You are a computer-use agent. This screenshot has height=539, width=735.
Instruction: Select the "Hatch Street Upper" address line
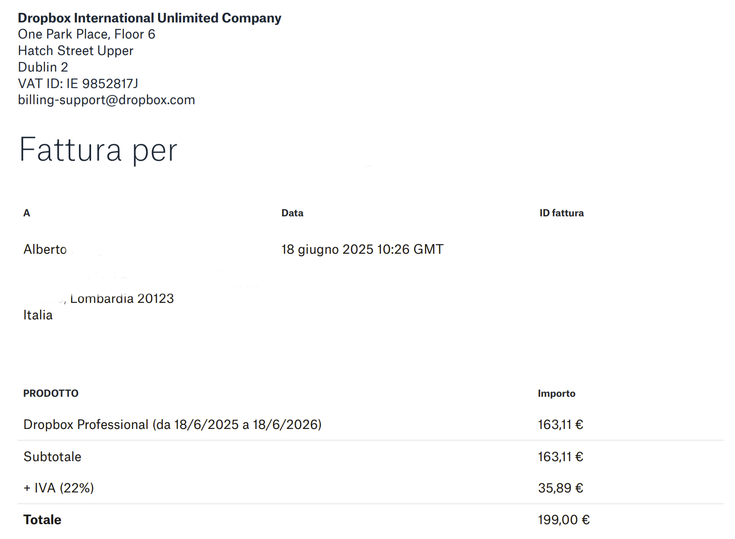[75, 51]
